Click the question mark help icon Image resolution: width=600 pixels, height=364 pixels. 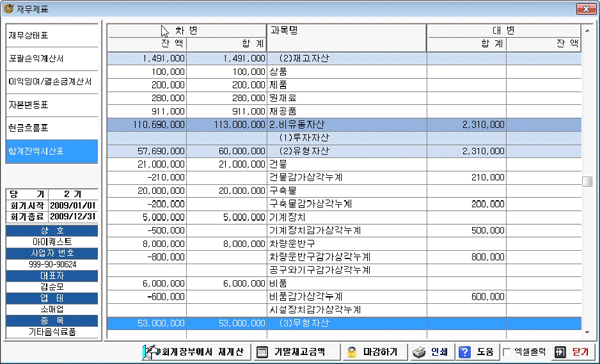click(465, 352)
